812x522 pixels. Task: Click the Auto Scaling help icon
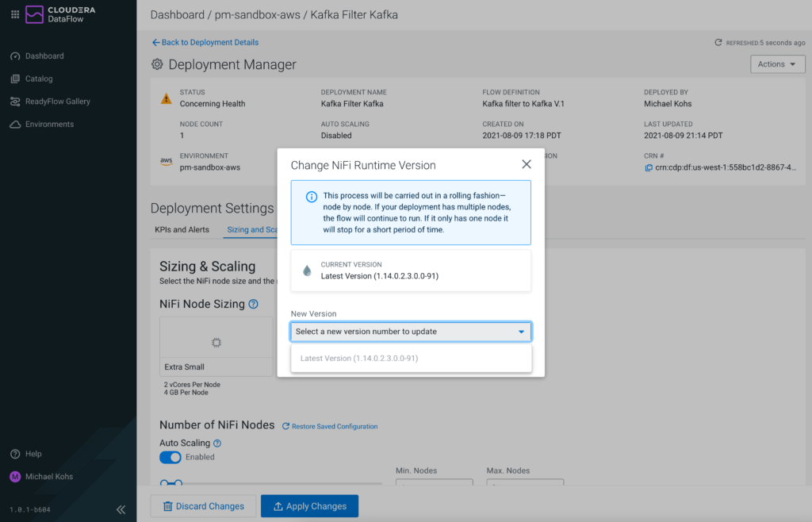coord(217,443)
